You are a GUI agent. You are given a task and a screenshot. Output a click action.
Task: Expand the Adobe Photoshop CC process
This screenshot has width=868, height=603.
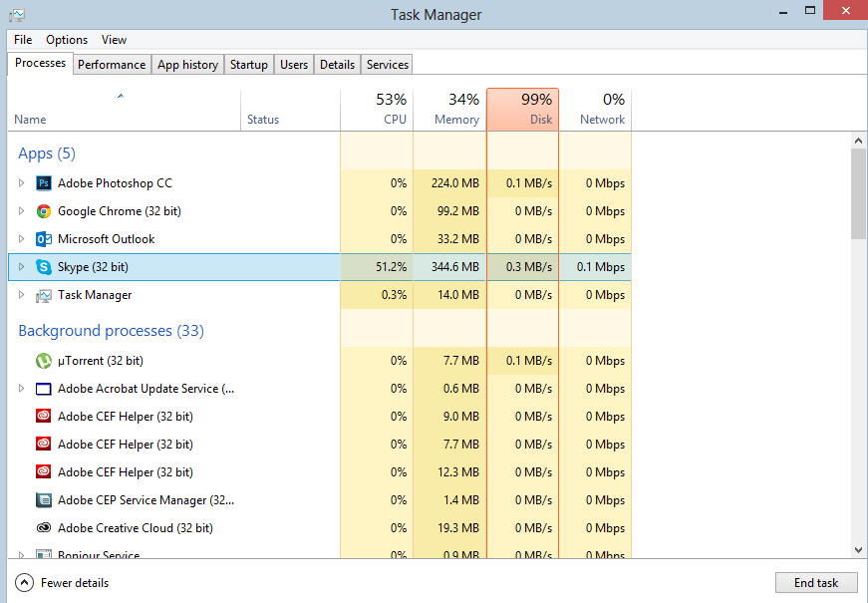pos(21,182)
